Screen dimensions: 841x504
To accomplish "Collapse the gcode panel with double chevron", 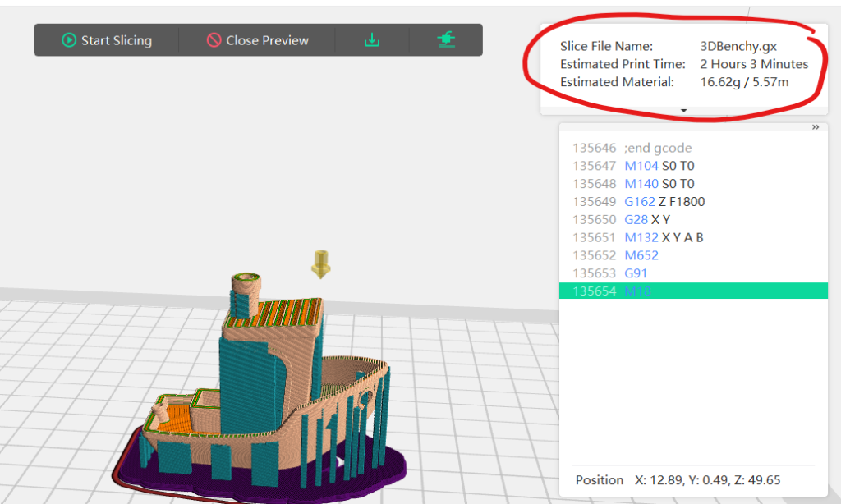I will tap(816, 127).
